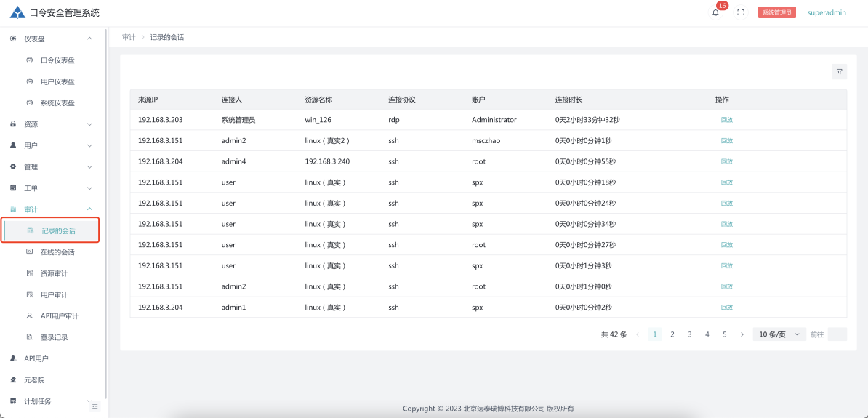Open 在线的会话 in sidebar
The height and width of the screenshot is (418, 868).
coord(57,252)
